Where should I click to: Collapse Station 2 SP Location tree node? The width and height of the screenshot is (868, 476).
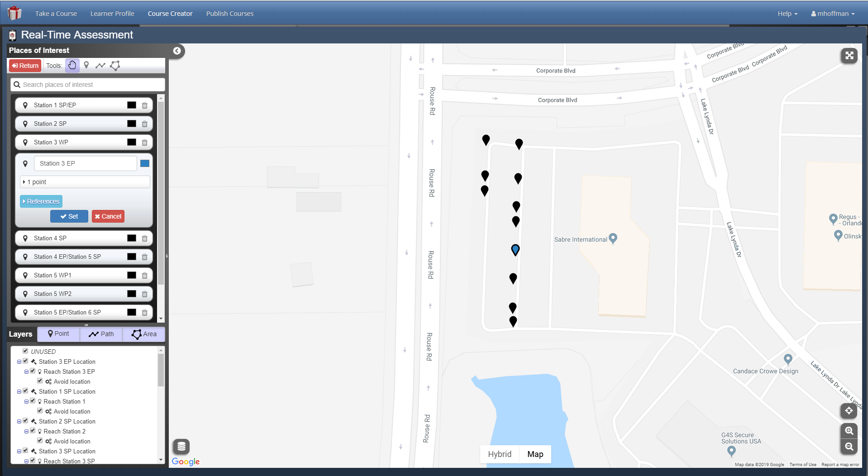coord(19,421)
